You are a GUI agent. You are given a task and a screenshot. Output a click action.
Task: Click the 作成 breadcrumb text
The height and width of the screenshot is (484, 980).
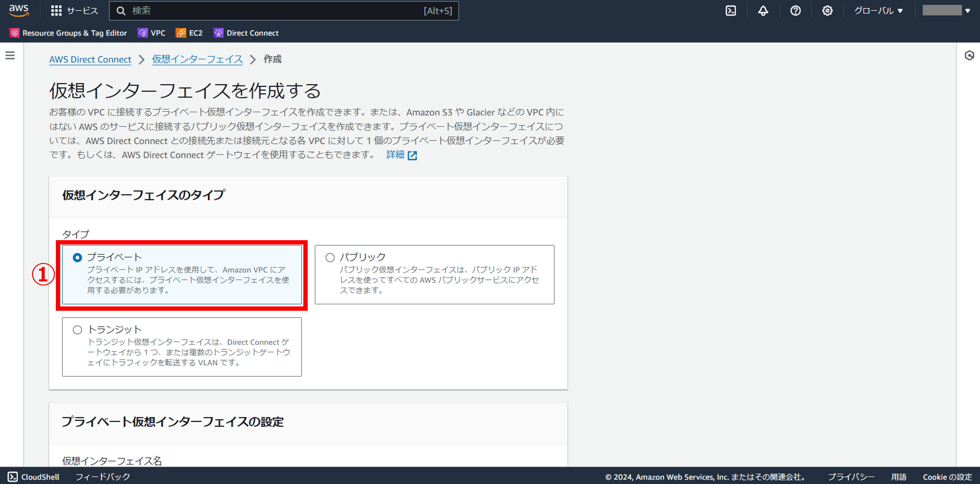[272, 59]
